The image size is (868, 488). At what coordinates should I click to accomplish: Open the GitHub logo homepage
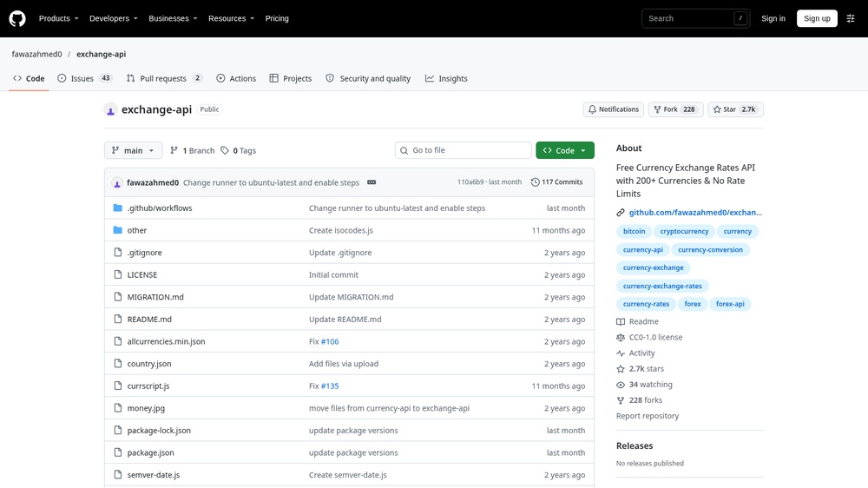pyautogui.click(x=17, y=18)
